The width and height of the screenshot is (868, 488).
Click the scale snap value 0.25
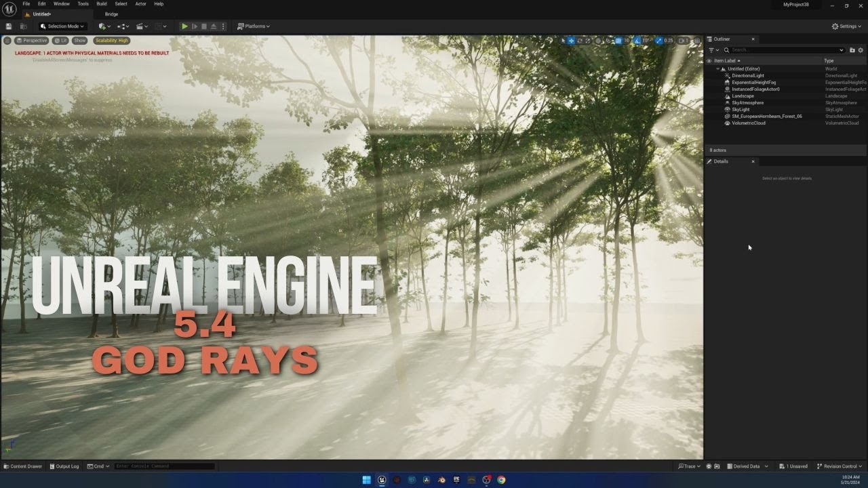coord(669,41)
